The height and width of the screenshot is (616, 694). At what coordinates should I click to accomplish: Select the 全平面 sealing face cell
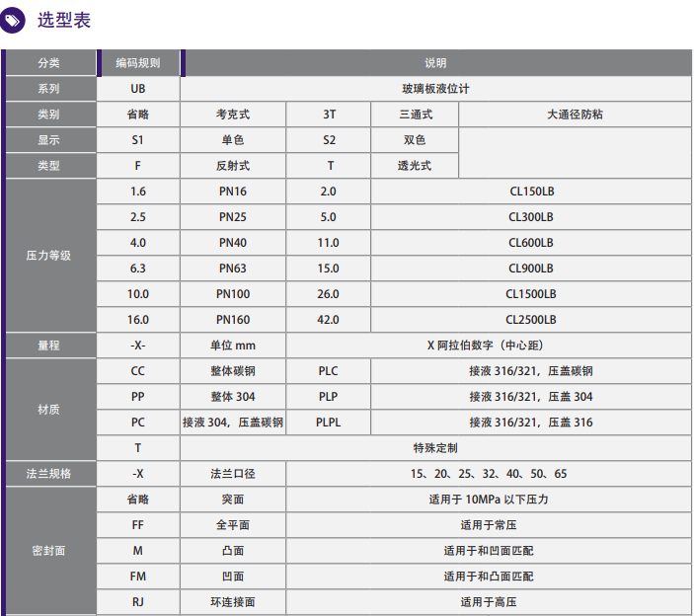tap(233, 525)
